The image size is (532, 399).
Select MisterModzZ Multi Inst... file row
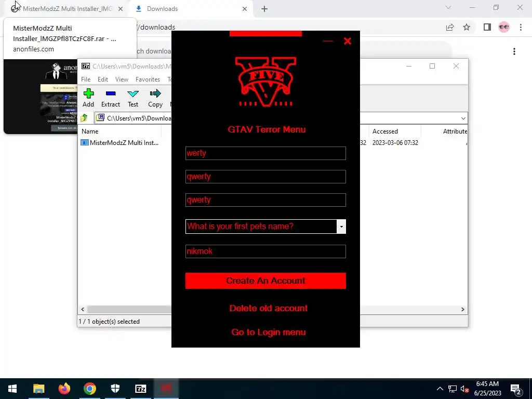125,143
